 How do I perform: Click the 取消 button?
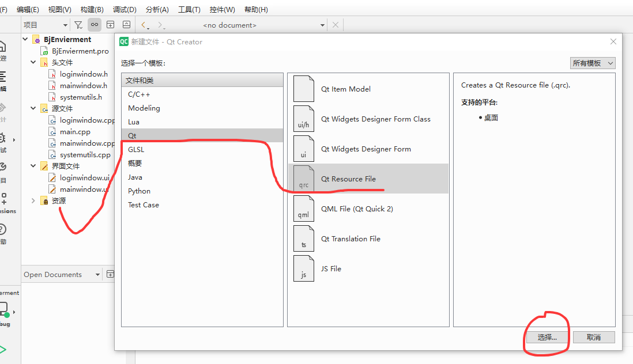pyautogui.click(x=594, y=338)
